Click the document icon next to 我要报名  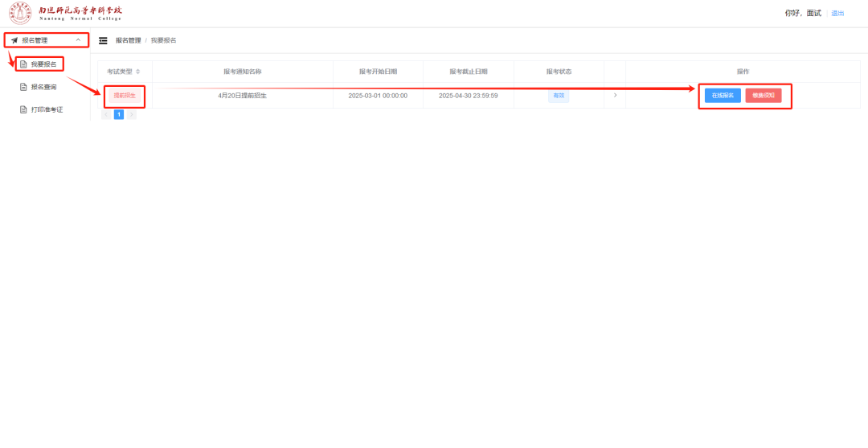[x=23, y=64]
